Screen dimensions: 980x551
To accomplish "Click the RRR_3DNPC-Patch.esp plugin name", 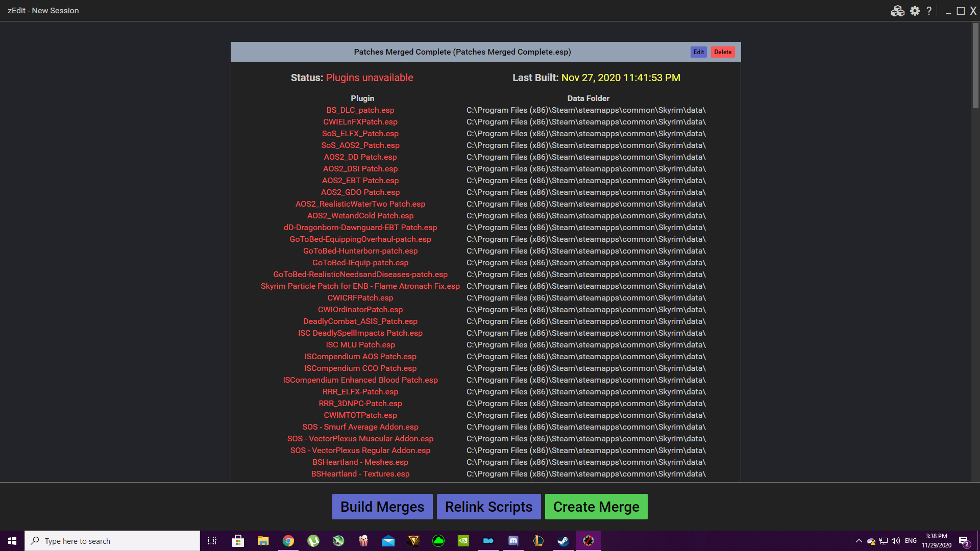I will [360, 404].
